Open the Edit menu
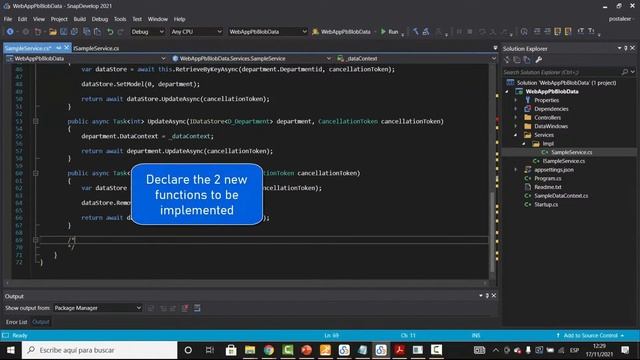The width and height of the screenshot is (640, 360). click(x=22, y=19)
